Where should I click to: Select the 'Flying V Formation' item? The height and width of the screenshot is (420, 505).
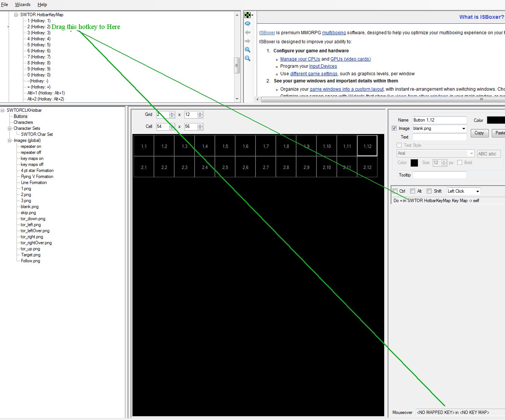point(37,177)
